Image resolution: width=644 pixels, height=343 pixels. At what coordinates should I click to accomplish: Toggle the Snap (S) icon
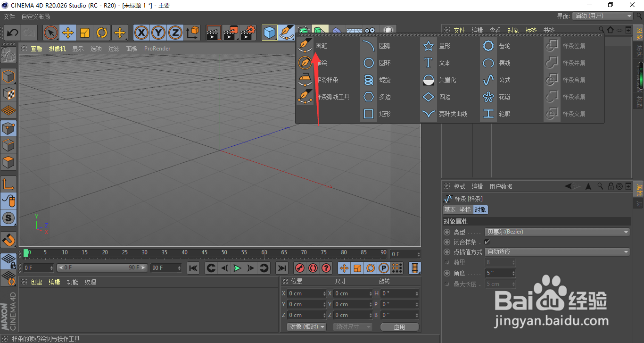click(8, 218)
